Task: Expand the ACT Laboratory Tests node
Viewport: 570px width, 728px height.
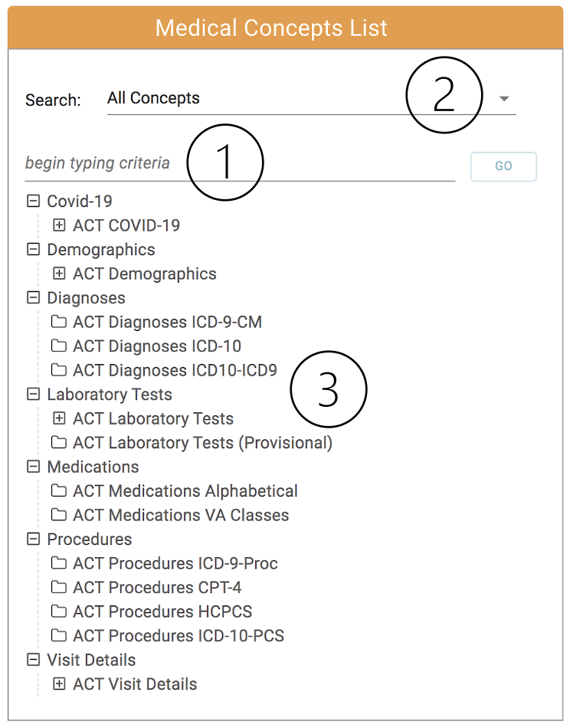Action: 59,418
